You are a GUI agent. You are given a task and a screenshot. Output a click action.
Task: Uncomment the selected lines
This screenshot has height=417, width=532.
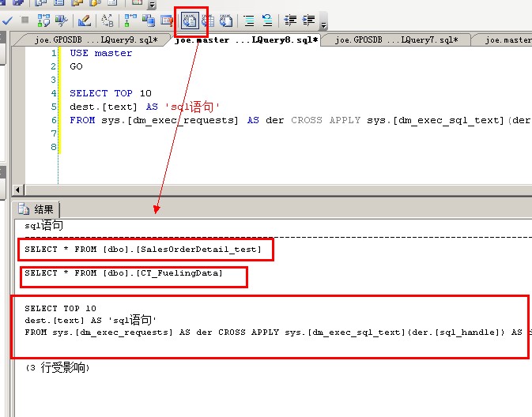point(267,21)
